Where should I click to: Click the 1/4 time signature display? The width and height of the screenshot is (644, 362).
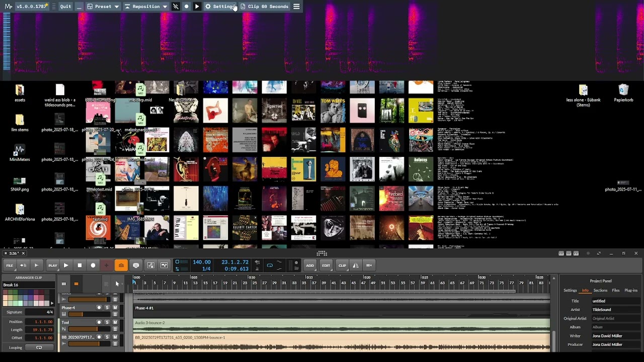click(x=206, y=269)
